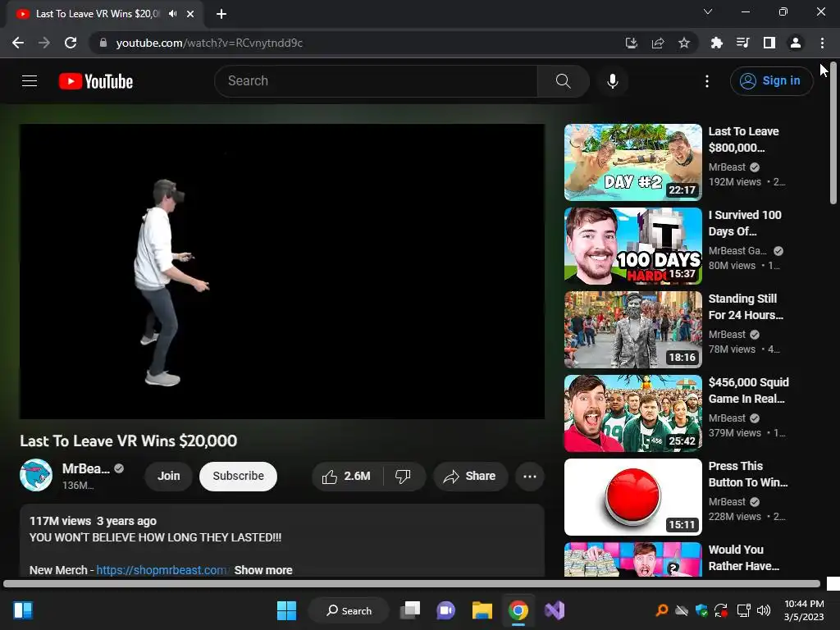Open Would You Rather Have video title
The width and height of the screenshot is (840, 630).
[x=743, y=558]
